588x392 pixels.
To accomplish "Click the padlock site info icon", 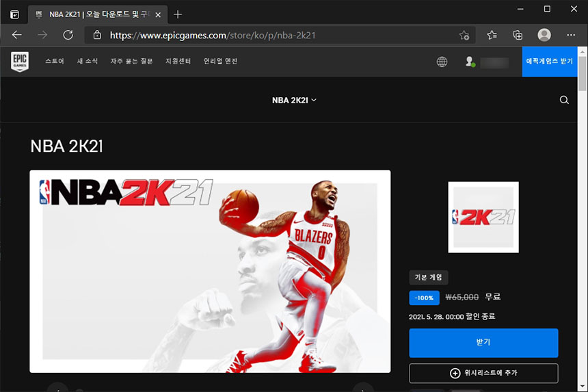I will pos(97,36).
